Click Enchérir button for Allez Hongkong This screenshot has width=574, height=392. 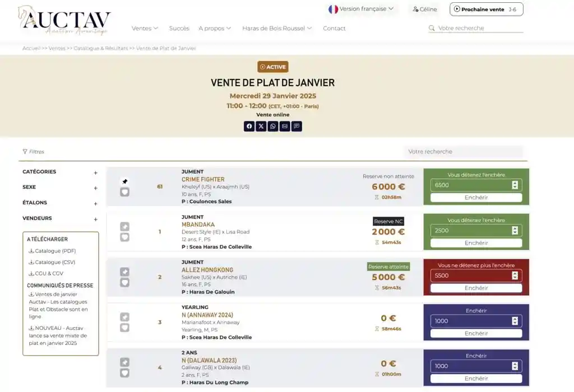(476, 288)
